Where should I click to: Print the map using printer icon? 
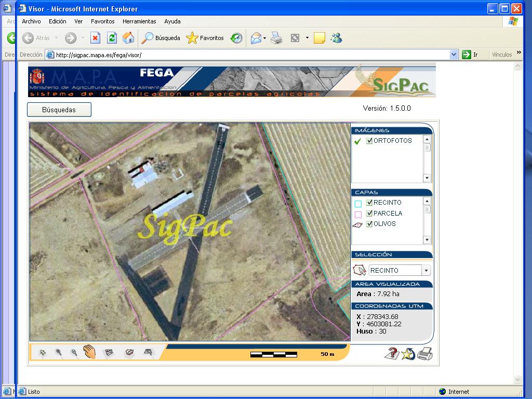(425, 354)
